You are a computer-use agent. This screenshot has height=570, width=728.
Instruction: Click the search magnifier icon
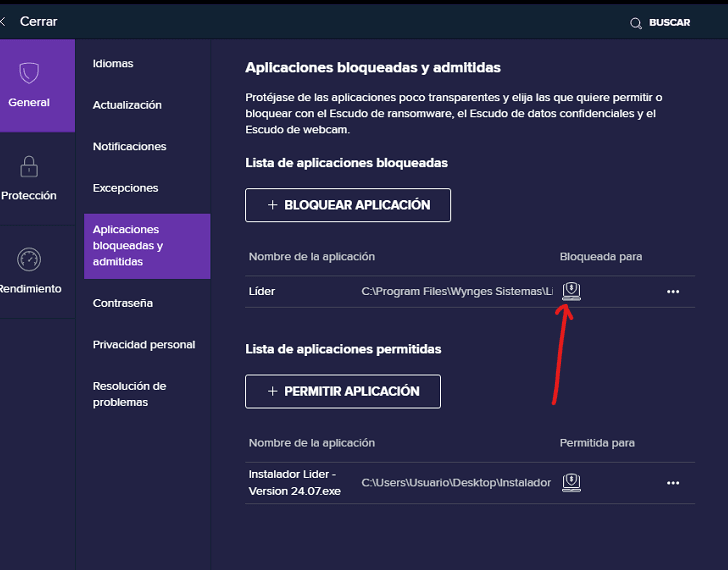[x=636, y=22]
